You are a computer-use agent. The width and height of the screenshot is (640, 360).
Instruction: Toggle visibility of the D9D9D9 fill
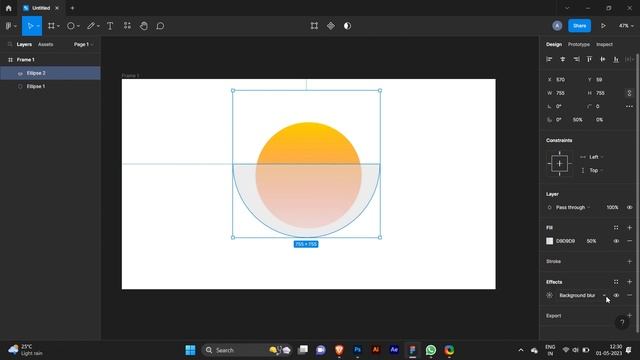tap(616, 241)
